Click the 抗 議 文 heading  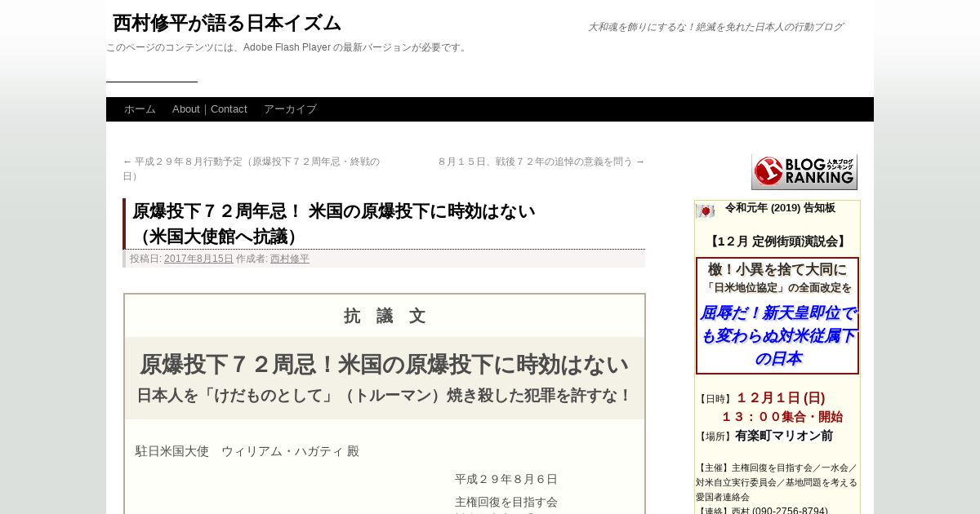click(x=385, y=316)
